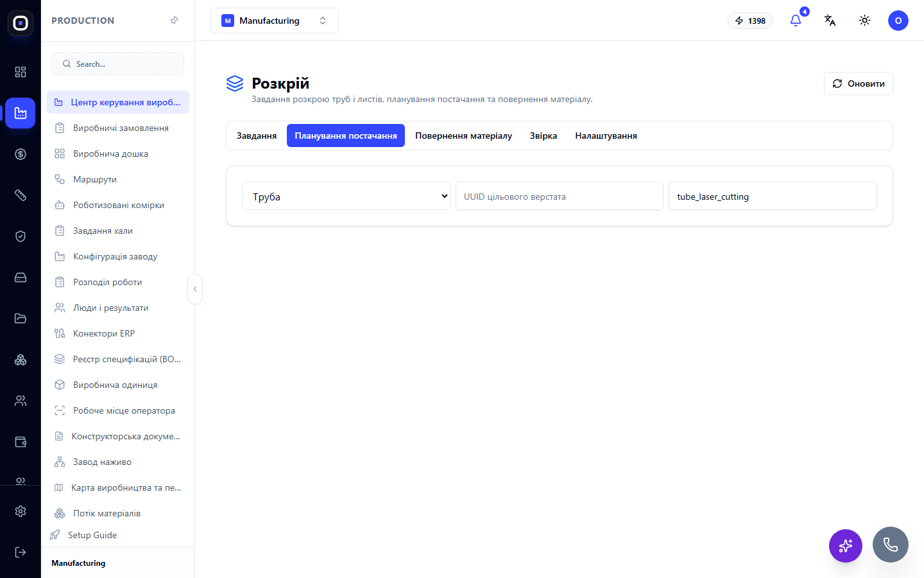Open the AI assistant sparkle button
924x578 pixels.
[x=846, y=546]
